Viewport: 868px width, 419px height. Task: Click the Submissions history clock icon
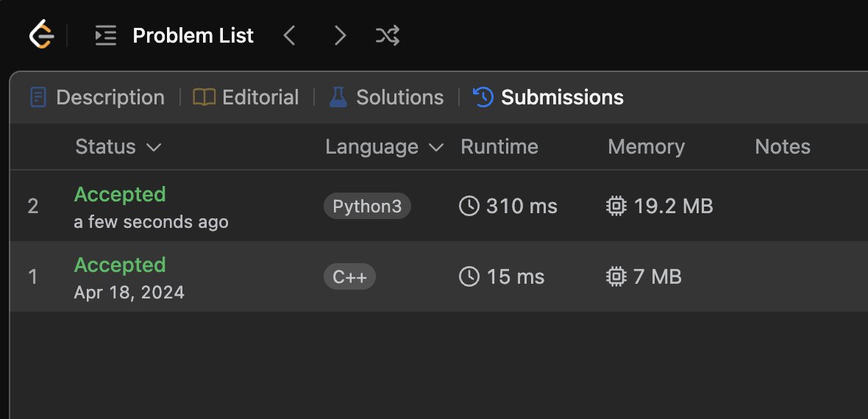[483, 98]
